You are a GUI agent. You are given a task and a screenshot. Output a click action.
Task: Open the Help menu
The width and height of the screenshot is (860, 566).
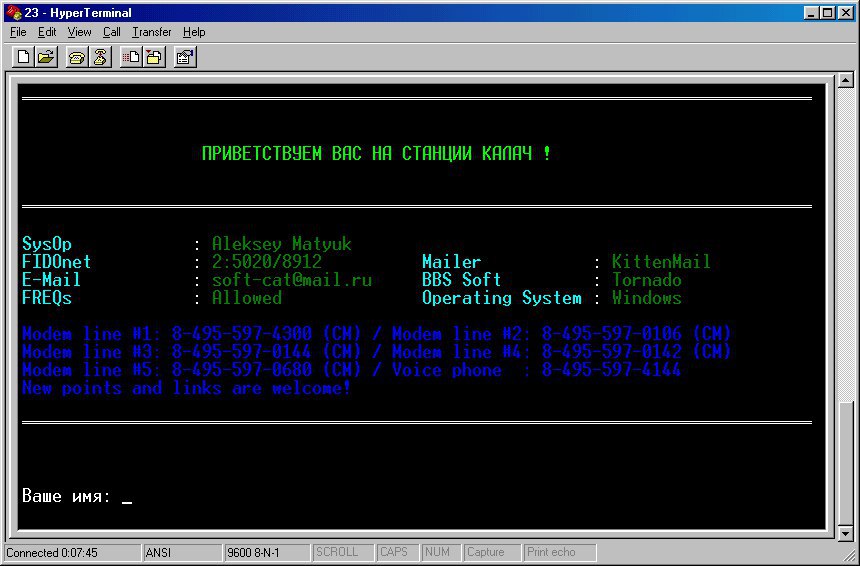tap(194, 32)
